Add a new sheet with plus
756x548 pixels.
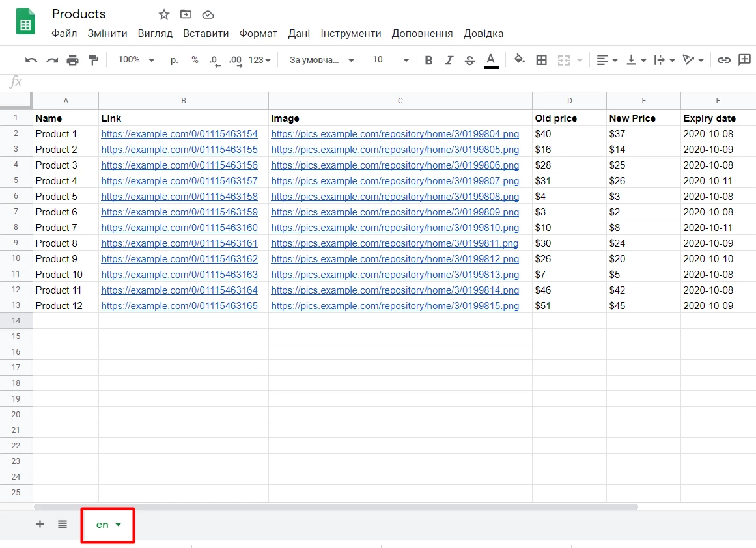40,524
